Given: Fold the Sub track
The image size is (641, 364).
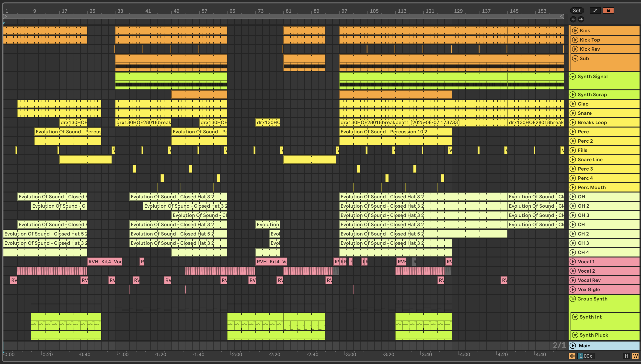Looking at the screenshot, I should click(x=575, y=58).
